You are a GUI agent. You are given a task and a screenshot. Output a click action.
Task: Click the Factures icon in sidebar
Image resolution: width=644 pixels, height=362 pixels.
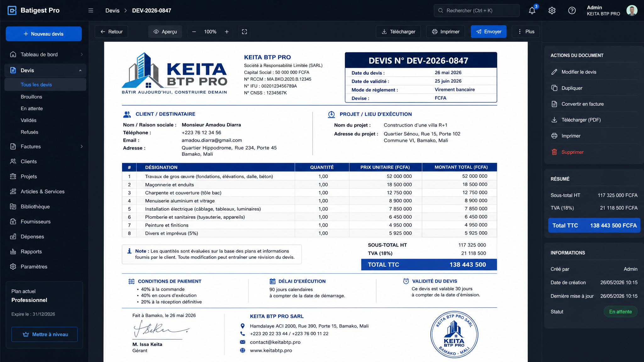coord(13,146)
